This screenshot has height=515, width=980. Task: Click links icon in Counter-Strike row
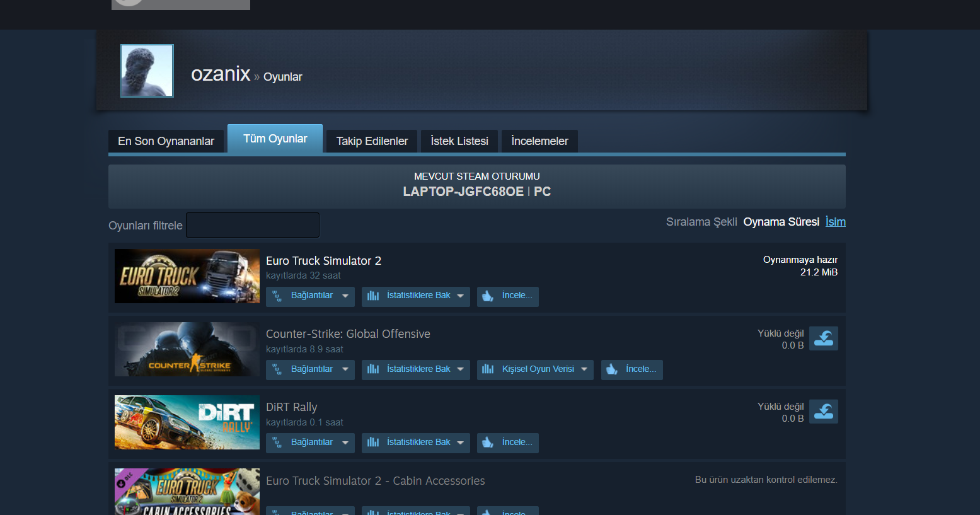(277, 369)
